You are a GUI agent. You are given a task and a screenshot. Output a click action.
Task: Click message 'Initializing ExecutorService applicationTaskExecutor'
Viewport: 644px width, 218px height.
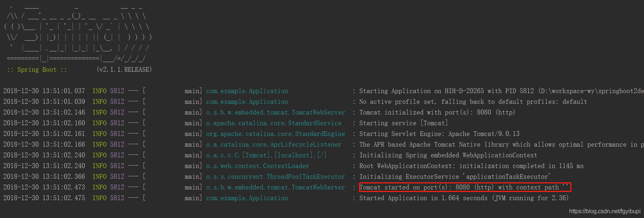(x=455, y=177)
